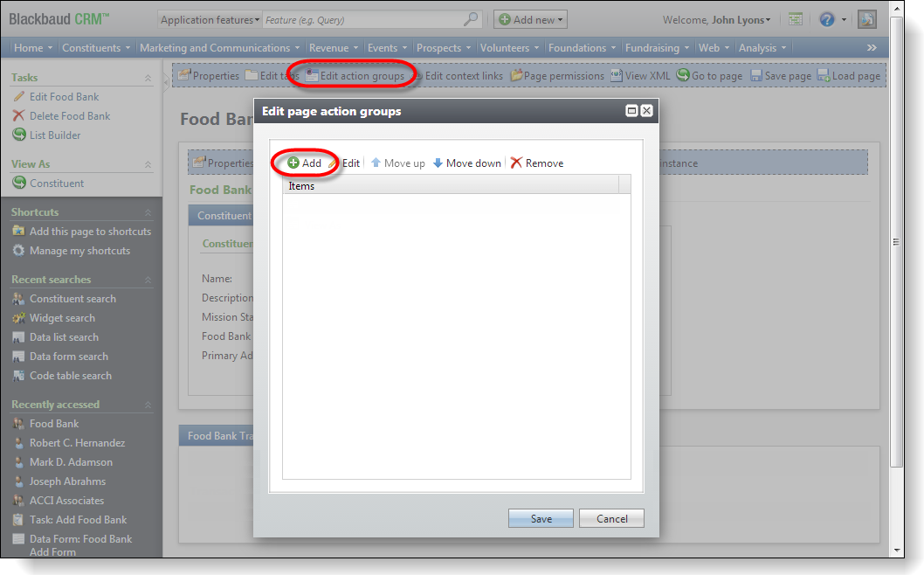Open the Constituents menu
924x575 pixels.
(x=96, y=48)
